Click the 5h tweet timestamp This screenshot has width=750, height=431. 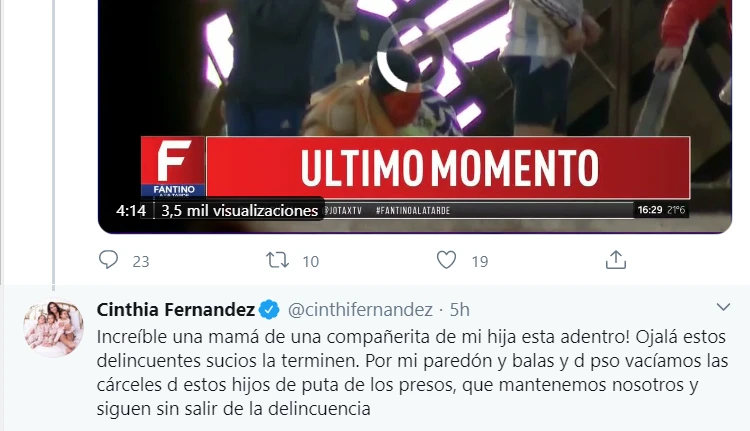[459, 310]
